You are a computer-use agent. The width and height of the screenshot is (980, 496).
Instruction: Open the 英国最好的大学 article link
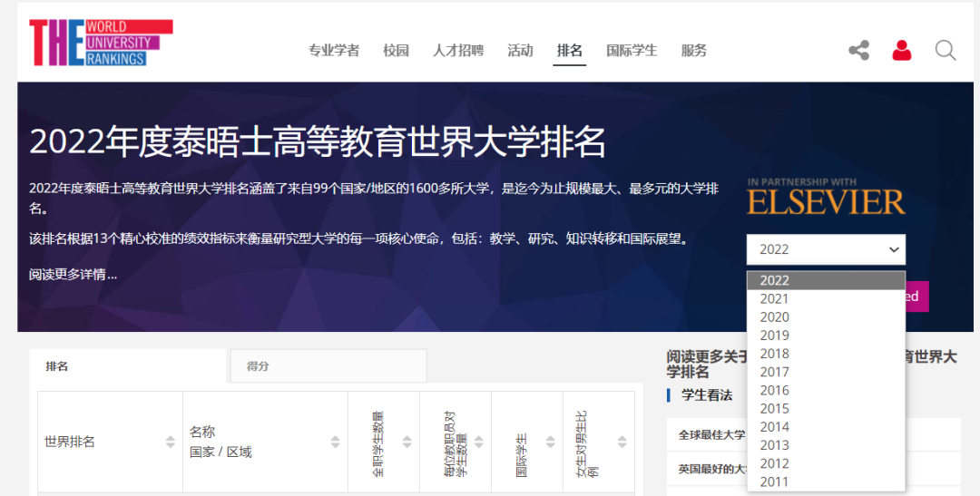(x=712, y=469)
